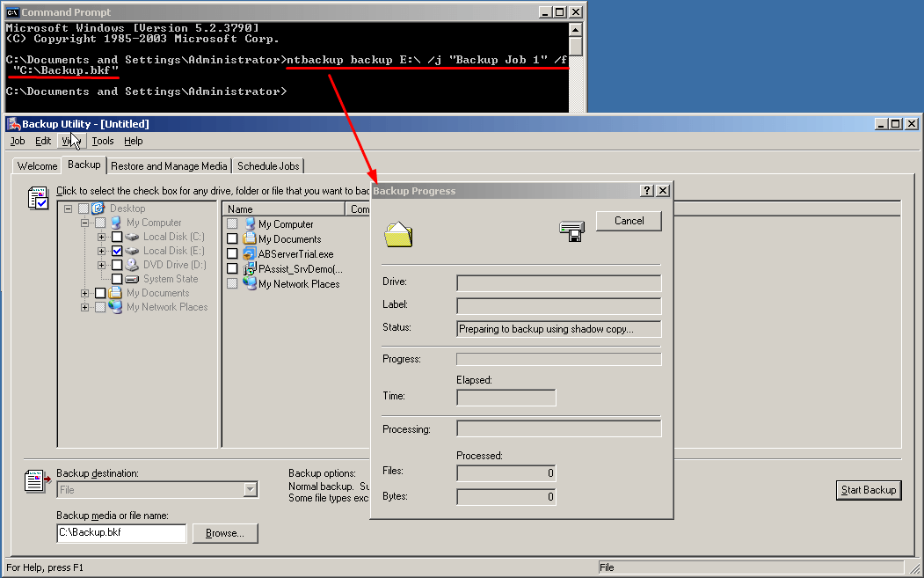Image resolution: width=924 pixels, height=578 pixels.
Task: Click the Bytes processed count field
Action: point(506,496)
